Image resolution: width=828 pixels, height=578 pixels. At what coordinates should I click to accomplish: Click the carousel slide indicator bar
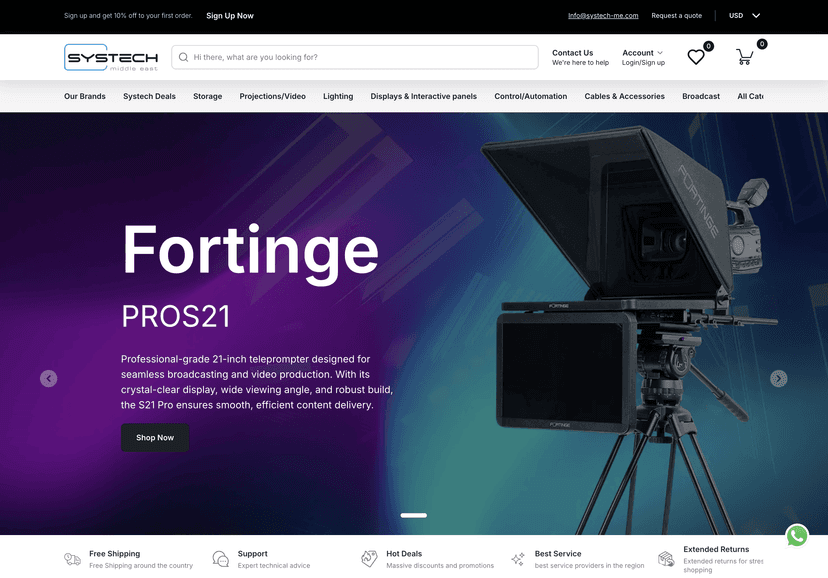click(413, 515)
